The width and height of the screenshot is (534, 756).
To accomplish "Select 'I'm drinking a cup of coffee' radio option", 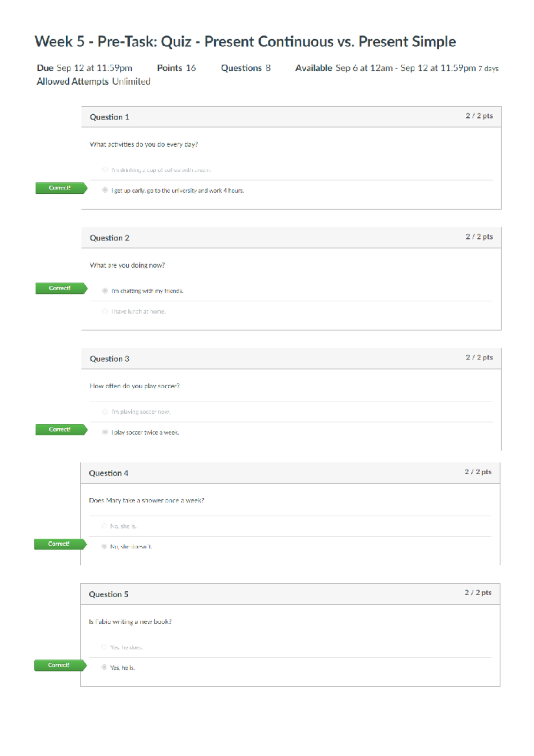I will pos(105,170).
